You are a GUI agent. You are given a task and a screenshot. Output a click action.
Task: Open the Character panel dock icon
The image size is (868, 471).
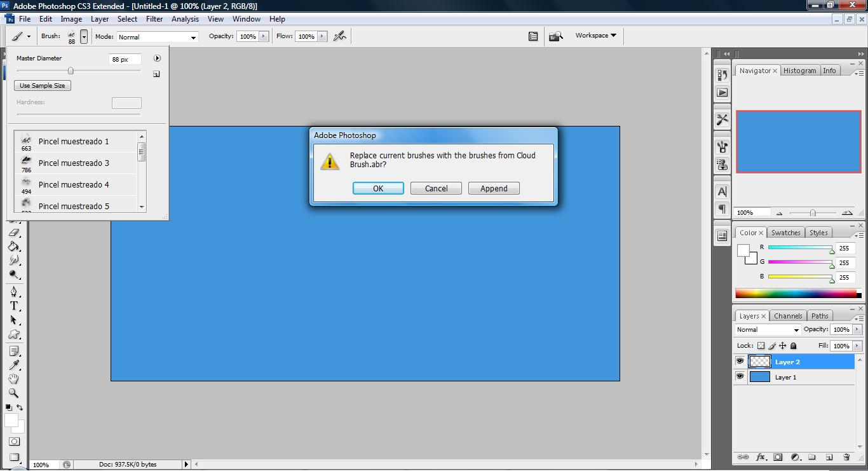click(722, 191)
